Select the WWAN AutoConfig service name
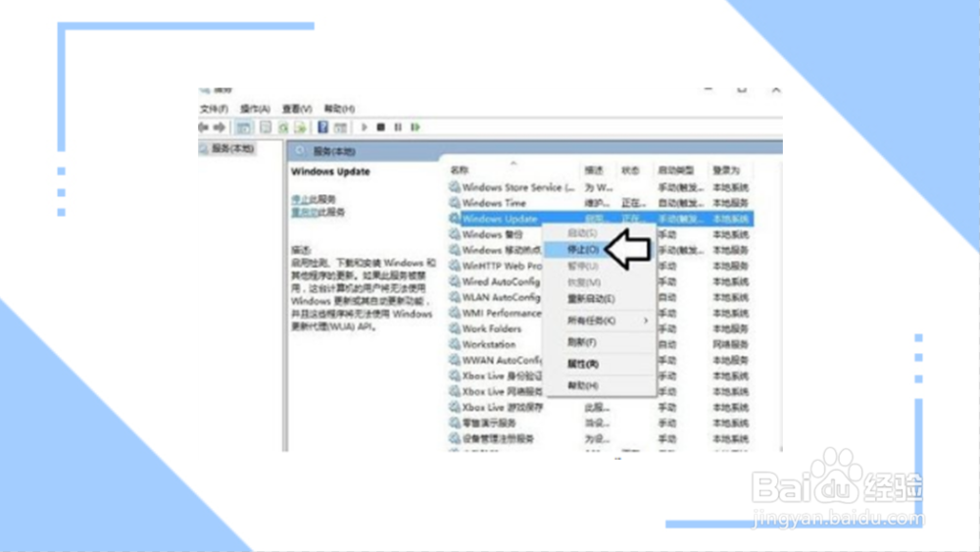Screen dimensions: 980x552 502,360
